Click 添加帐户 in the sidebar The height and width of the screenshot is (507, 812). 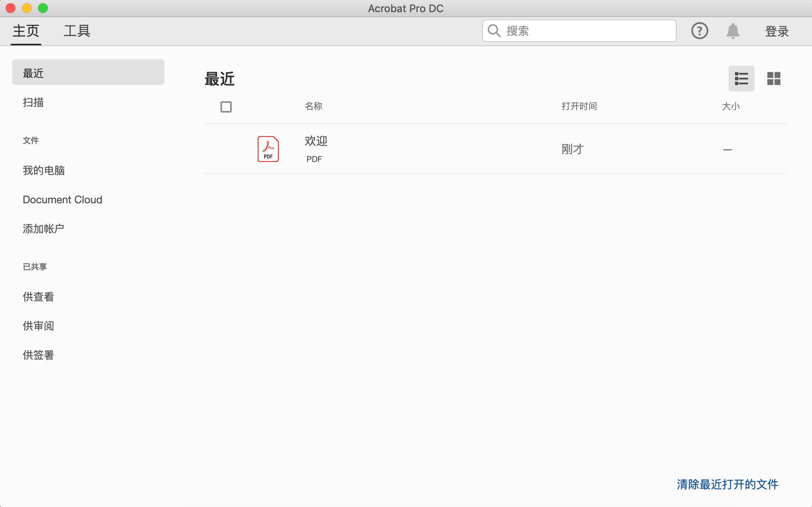tap(43, 229)
